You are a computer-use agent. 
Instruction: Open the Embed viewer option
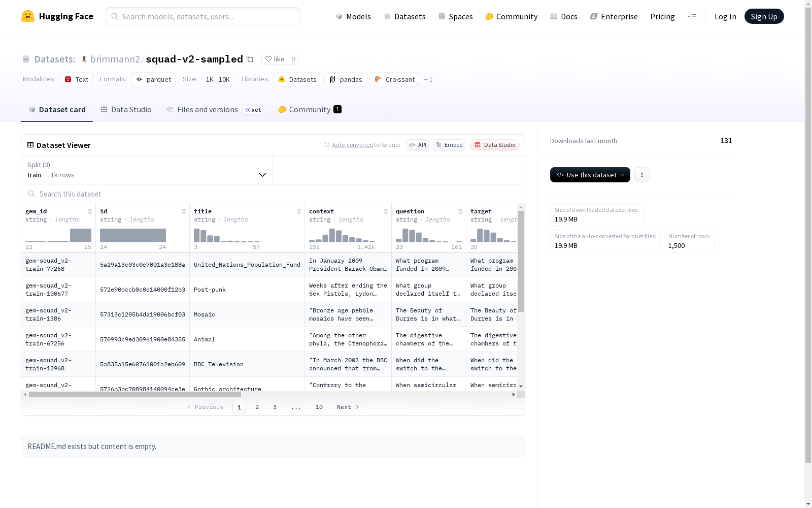point(449,145)
